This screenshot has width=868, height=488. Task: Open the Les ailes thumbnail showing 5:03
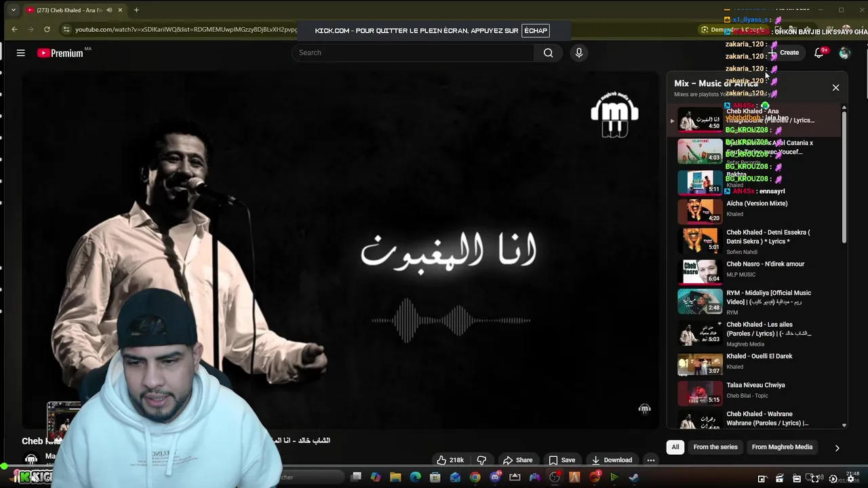[700, 333]
